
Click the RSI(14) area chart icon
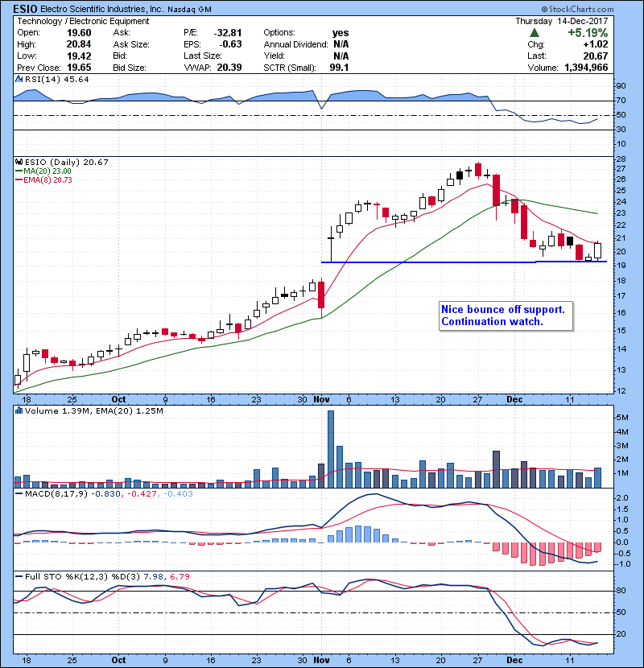coord(19,79)
